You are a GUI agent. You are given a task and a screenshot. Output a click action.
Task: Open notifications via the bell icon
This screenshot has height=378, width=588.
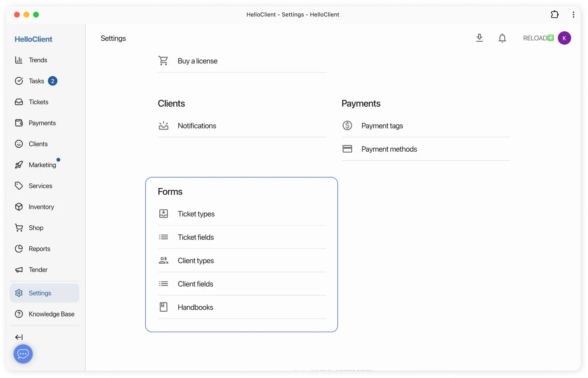click(502, 38)
